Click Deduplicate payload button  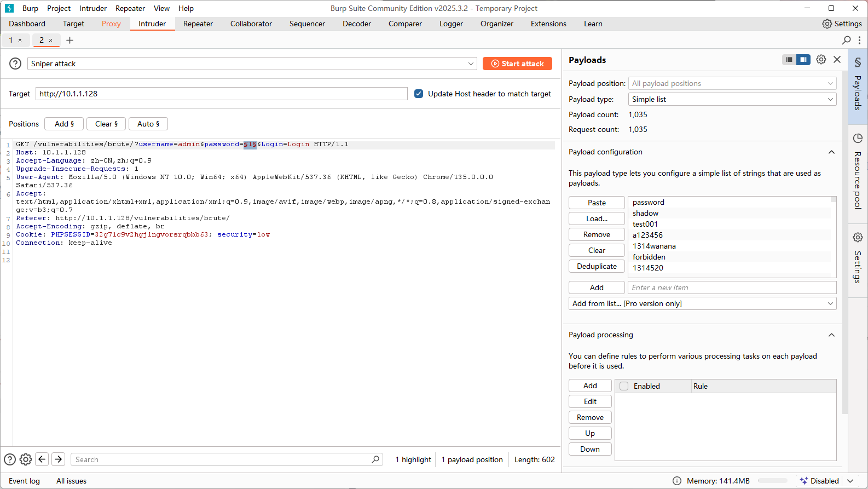[597, 266]
